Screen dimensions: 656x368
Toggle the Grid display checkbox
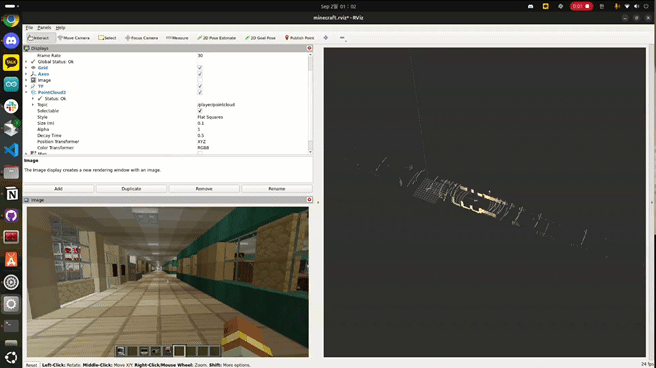coord(200,67)
